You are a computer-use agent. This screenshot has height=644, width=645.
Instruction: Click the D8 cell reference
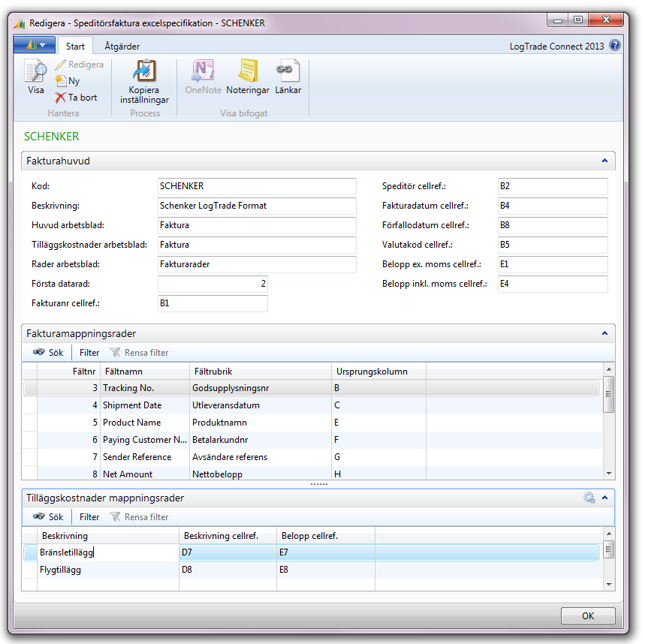pyautogui.click(x=228, y=570)
